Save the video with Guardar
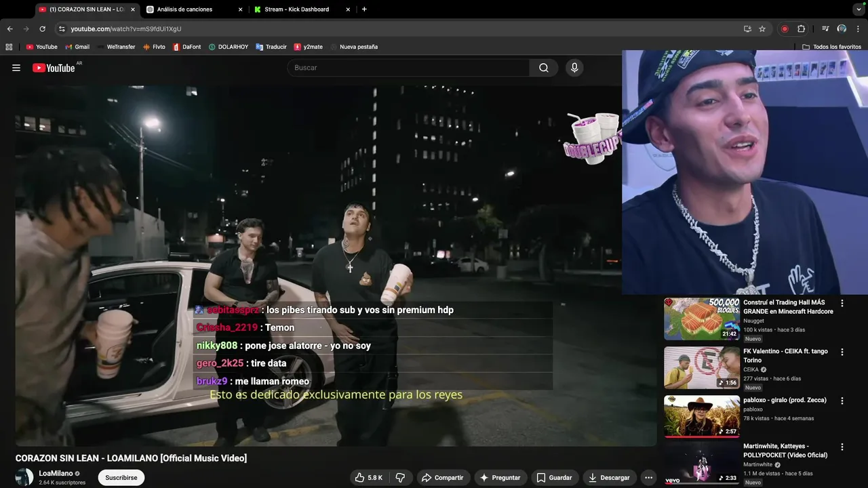Viewport: 868px width, 488px height. [554, 478]
